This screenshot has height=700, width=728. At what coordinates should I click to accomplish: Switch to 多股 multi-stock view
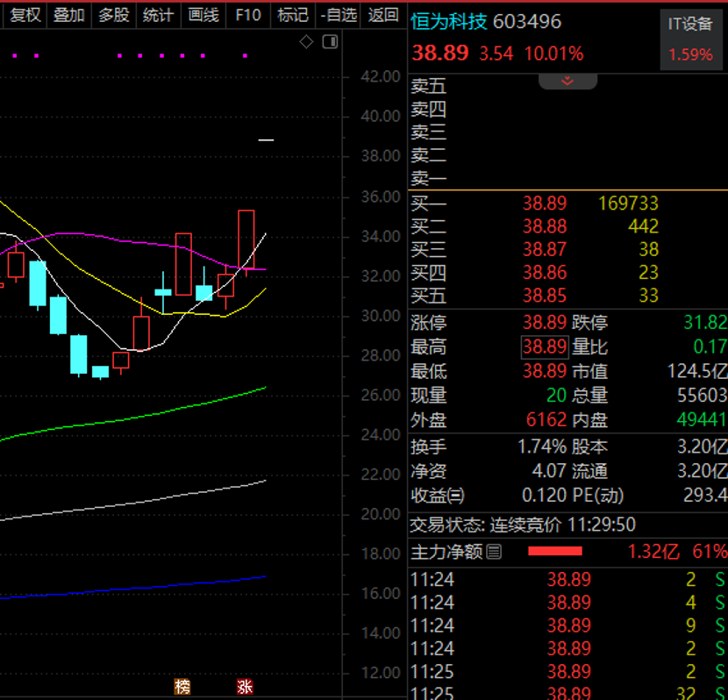pos(113,15)
